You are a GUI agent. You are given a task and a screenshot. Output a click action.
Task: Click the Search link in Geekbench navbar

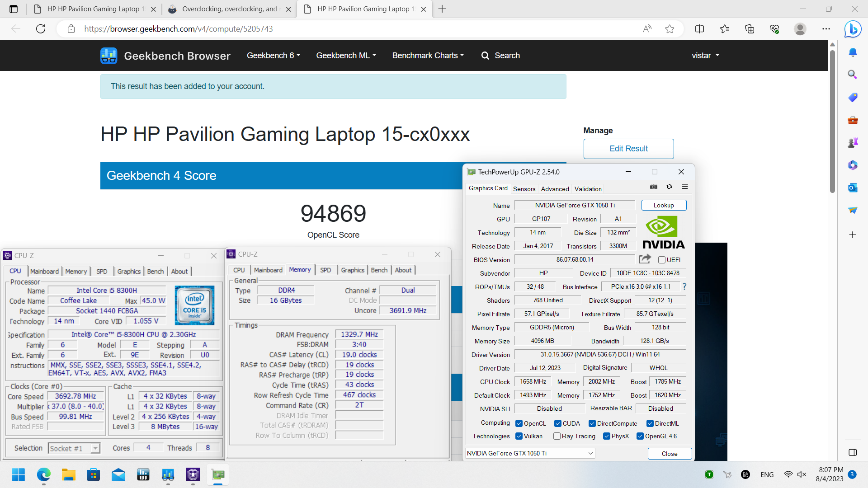[500, 56]
